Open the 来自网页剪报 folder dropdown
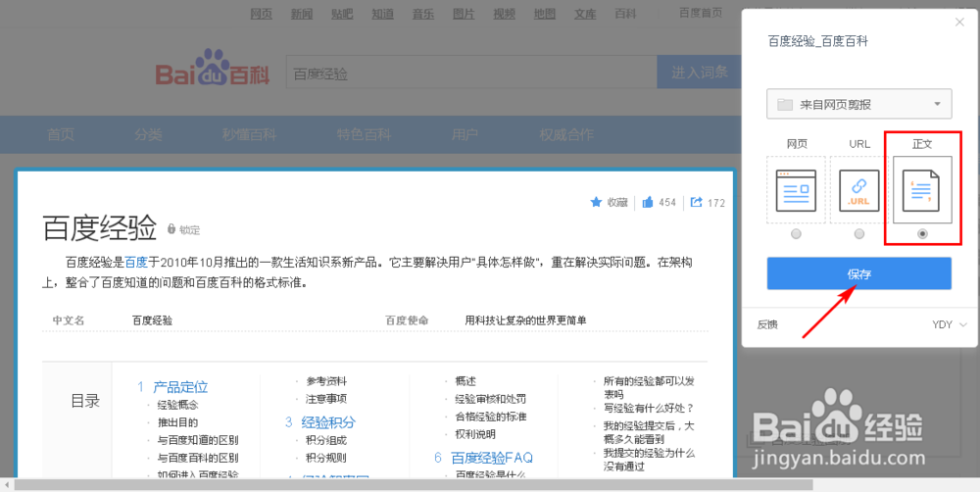980x492 pixels. (858, 105)
